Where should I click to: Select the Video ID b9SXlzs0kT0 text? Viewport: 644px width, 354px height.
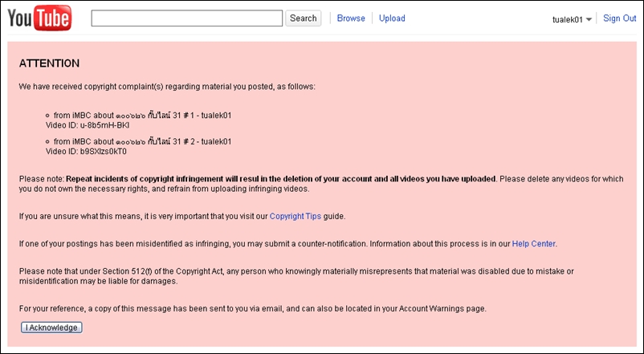coord(86,152)
